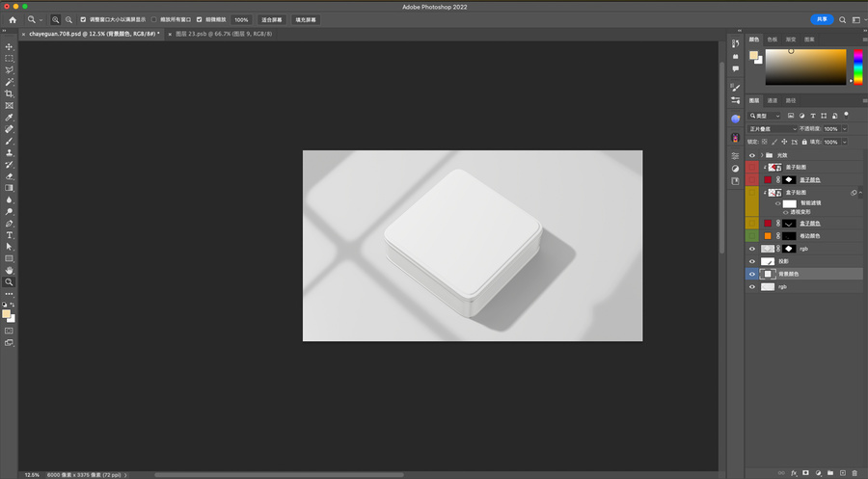Collapse smart filters on 盒子贴图 layer
The image size is (868, 479).
(x=860, y=193)
